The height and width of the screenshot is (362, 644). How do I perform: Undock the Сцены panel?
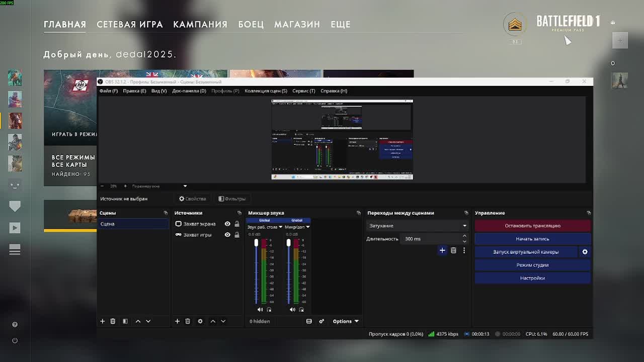166,213
